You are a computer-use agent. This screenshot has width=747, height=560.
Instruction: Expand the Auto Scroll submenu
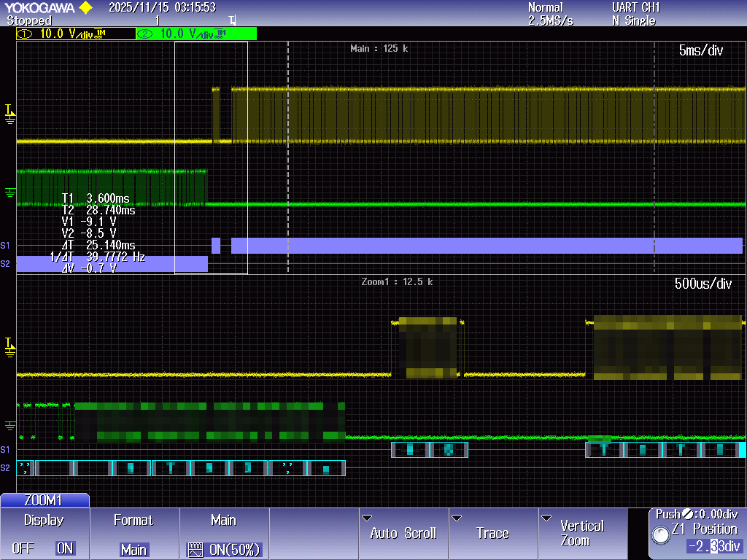[403, 533]
